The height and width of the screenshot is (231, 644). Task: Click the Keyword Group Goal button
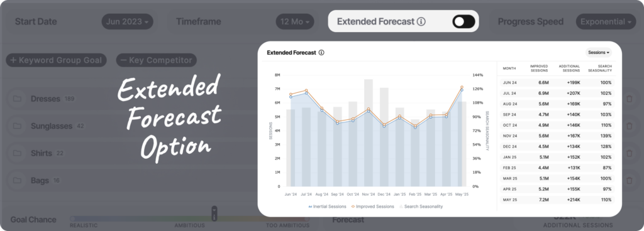click(56, 60)
